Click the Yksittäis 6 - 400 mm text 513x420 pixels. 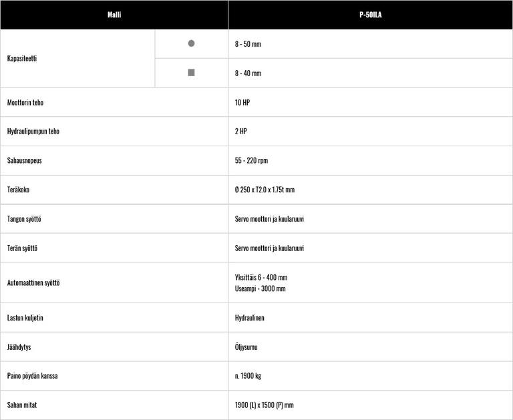point(261,277)
